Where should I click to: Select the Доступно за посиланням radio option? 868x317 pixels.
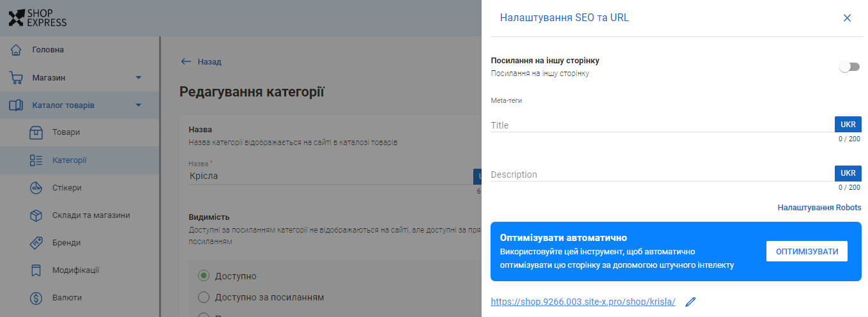(204, 297)
